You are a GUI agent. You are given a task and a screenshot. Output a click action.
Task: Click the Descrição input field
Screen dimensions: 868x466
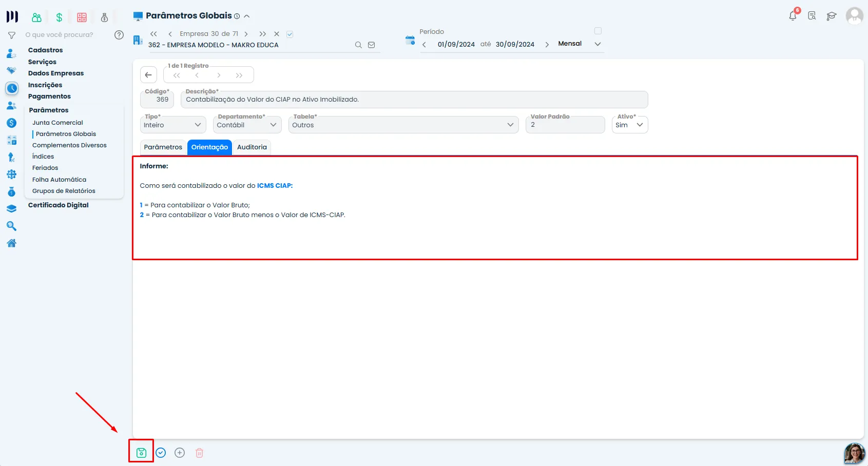(x=414, y=100)
